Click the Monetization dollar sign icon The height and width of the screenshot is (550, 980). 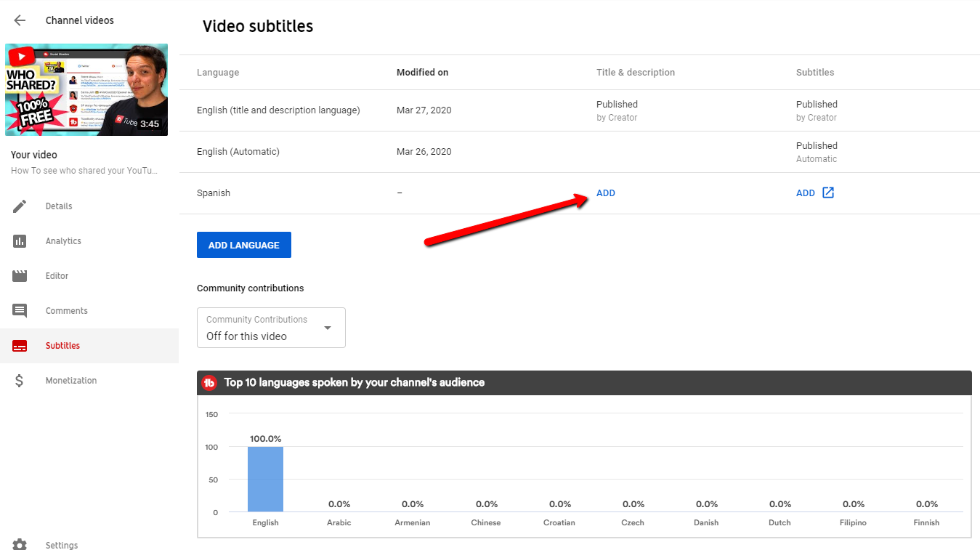[20, 381]
